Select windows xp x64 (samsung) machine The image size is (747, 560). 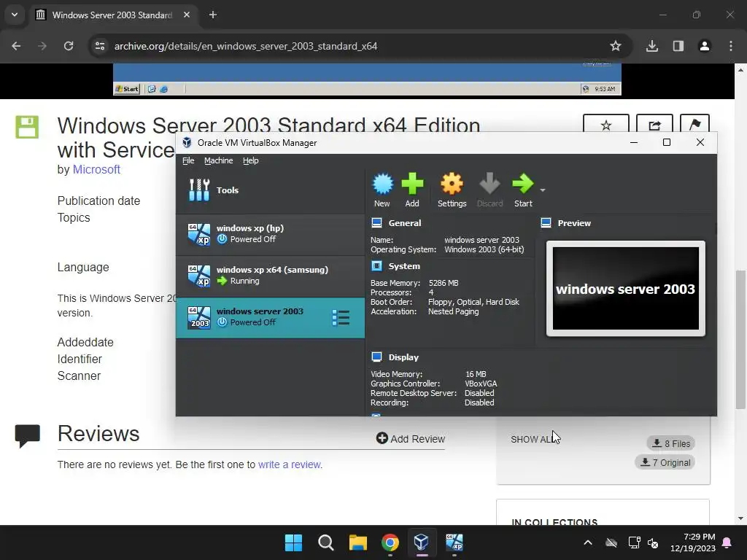click(x=270, y=275)
